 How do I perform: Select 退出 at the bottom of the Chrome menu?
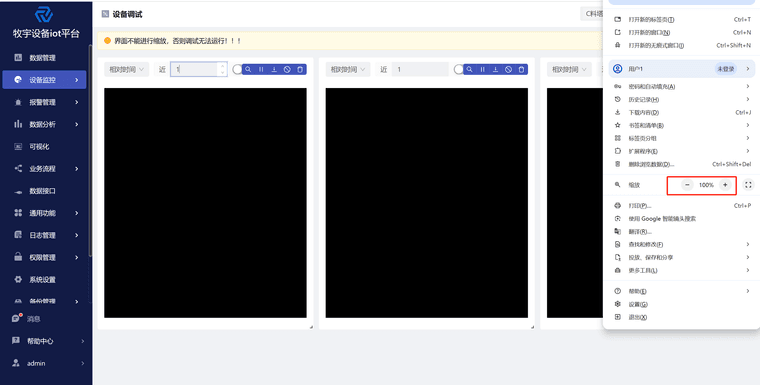click(x=681, y=317)
